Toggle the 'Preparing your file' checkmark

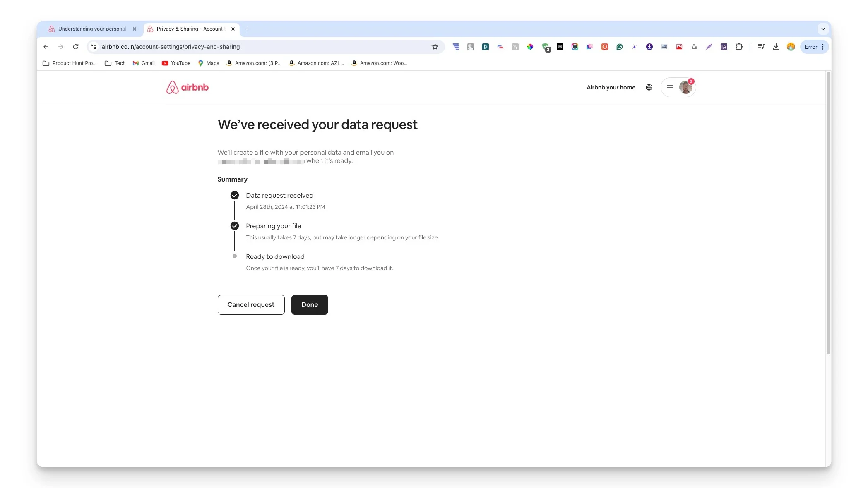(234, 226)
